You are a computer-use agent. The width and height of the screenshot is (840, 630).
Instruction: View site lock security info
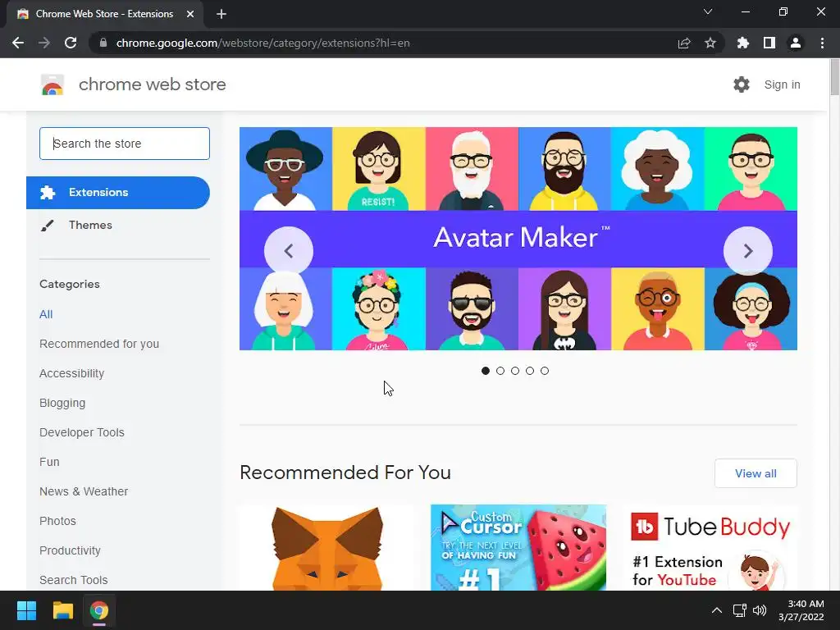click(x=103, y=43)
